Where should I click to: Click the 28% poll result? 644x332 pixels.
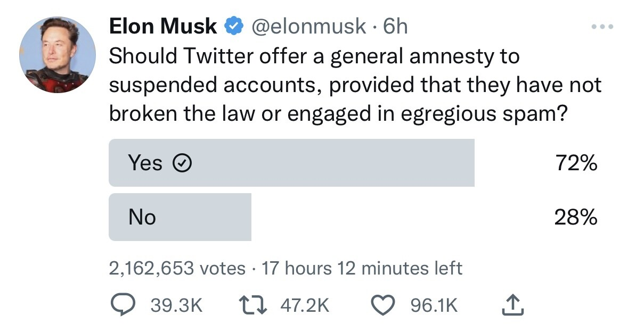click(576, 218)
